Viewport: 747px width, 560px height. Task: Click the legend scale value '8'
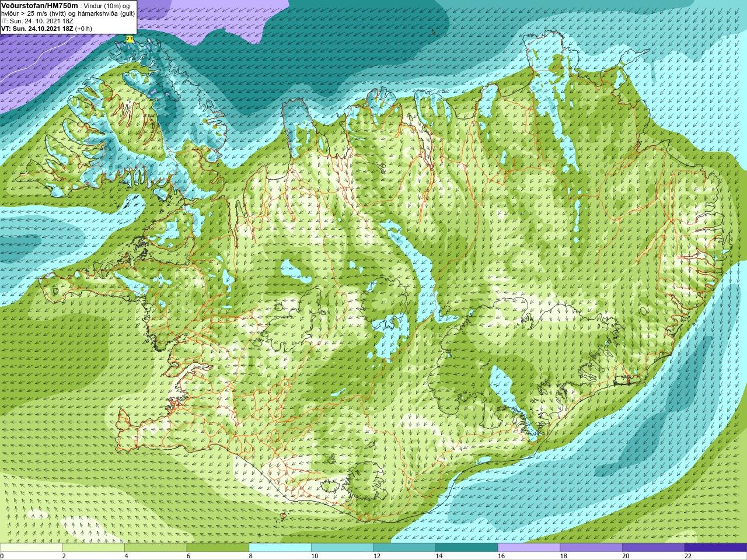251,556
